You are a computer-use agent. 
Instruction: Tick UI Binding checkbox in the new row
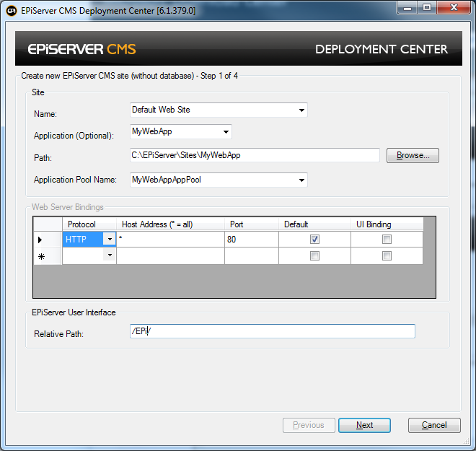pos(387,256)
